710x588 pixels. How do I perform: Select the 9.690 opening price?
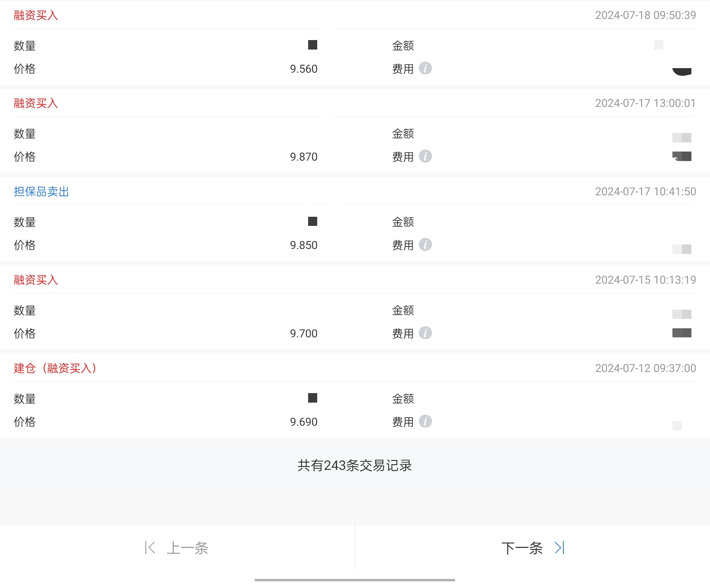click(304, 422)
